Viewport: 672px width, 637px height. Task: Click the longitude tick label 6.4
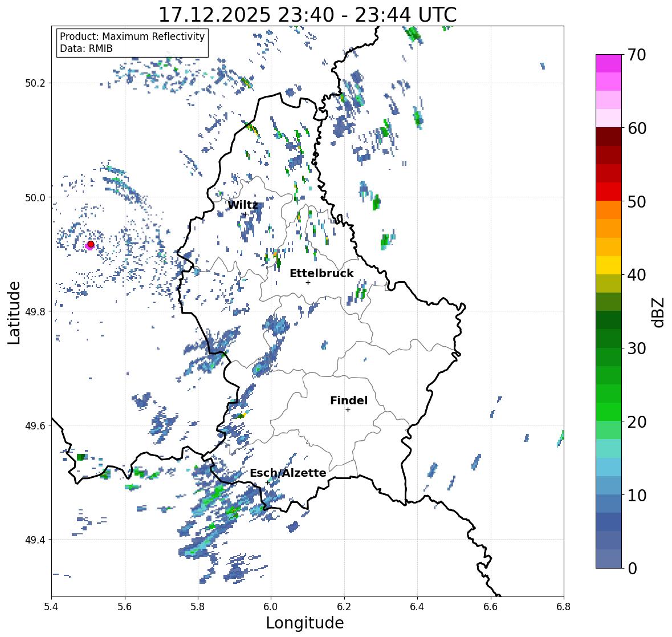point(417,606)
